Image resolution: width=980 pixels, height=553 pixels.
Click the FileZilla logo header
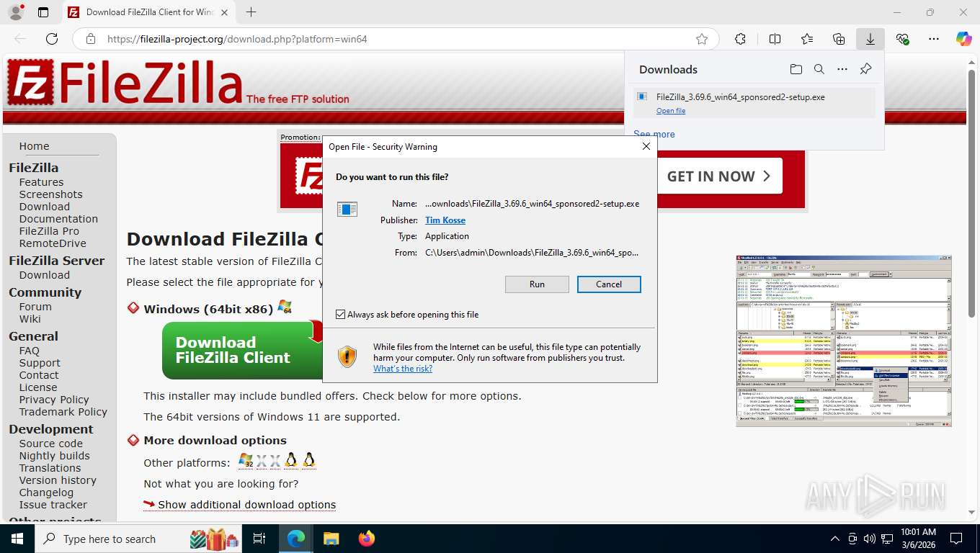click(179, 82)
